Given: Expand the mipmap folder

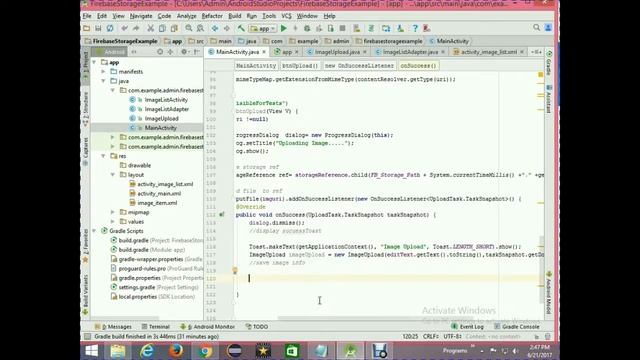Looking at the screenshot, I should [x=113, y=212].
